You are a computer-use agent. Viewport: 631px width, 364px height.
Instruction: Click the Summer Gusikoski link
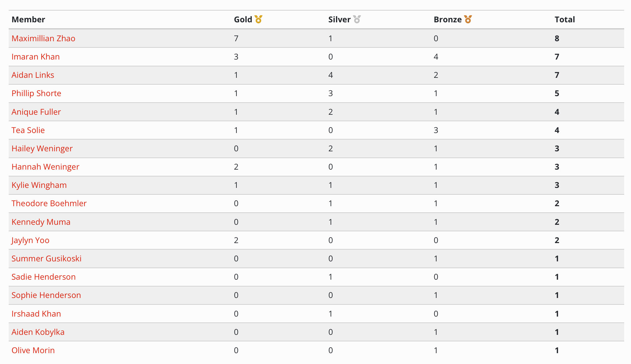point(47,259)
